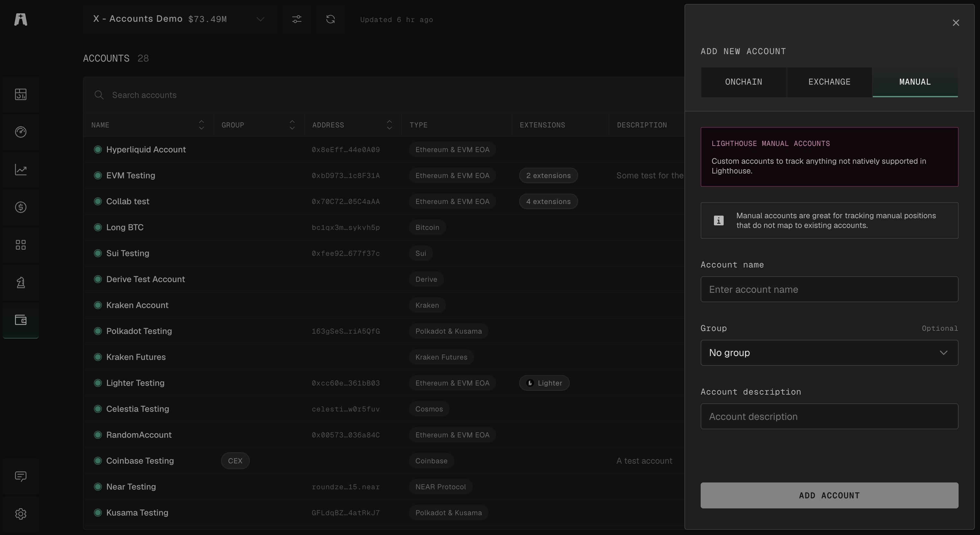Sort accounts by Group column
This screenshot has height=535, width=980.
[x=292, y=125]
